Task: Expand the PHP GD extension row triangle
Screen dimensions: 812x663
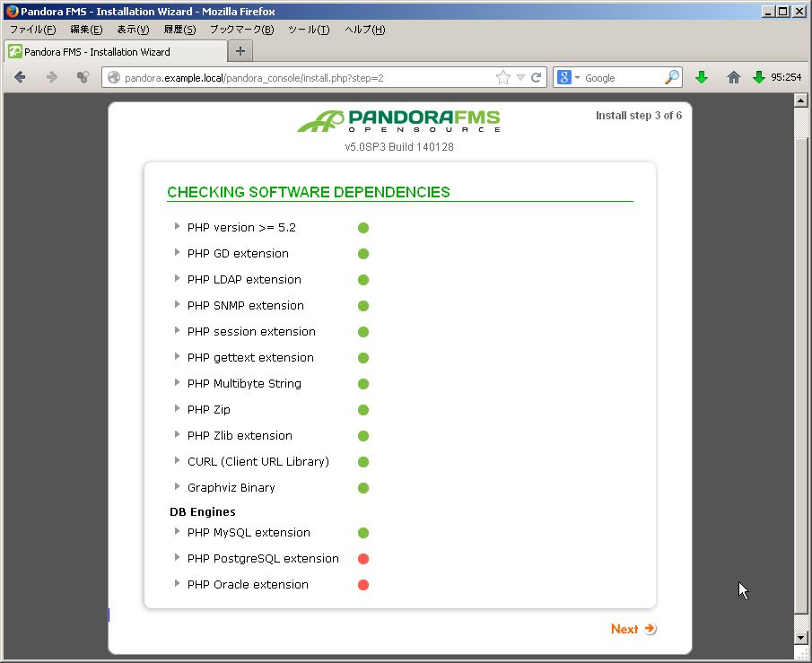Action: click(x=177, y=252)
